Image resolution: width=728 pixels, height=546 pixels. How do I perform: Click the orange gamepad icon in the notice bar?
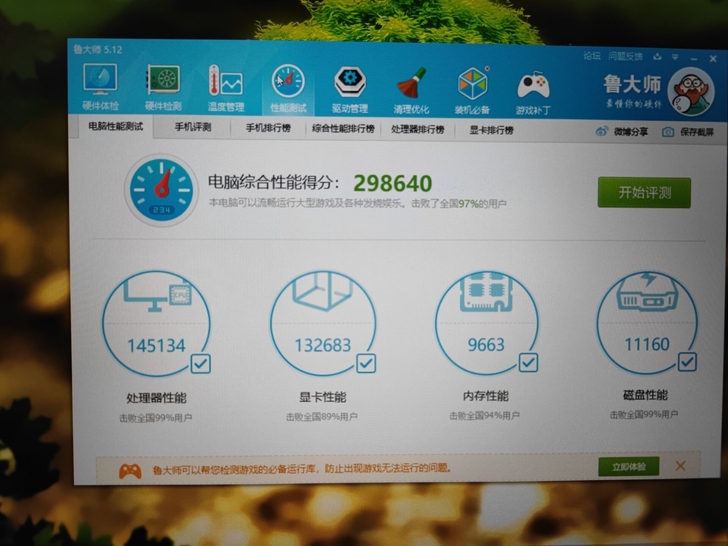pyautogui.click(x=130, y=471)
